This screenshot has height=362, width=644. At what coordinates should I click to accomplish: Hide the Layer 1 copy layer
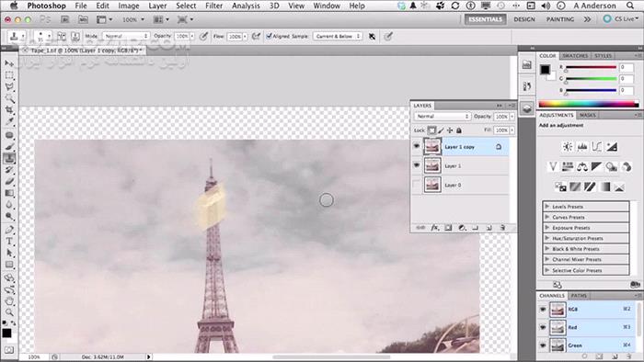(417, 146)
